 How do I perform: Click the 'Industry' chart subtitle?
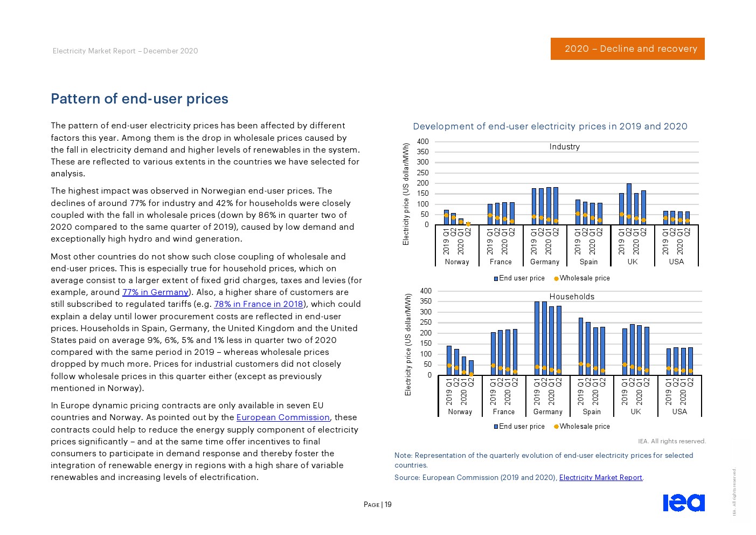pos(565,147)
